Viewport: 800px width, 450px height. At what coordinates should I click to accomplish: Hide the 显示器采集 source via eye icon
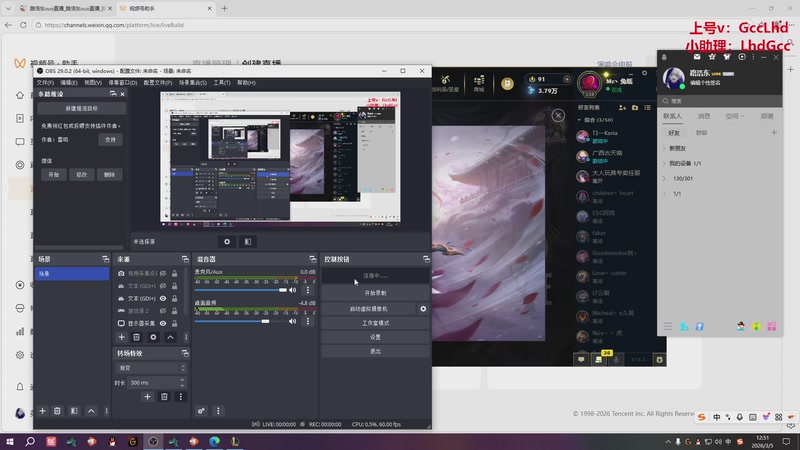click(163, 323)
